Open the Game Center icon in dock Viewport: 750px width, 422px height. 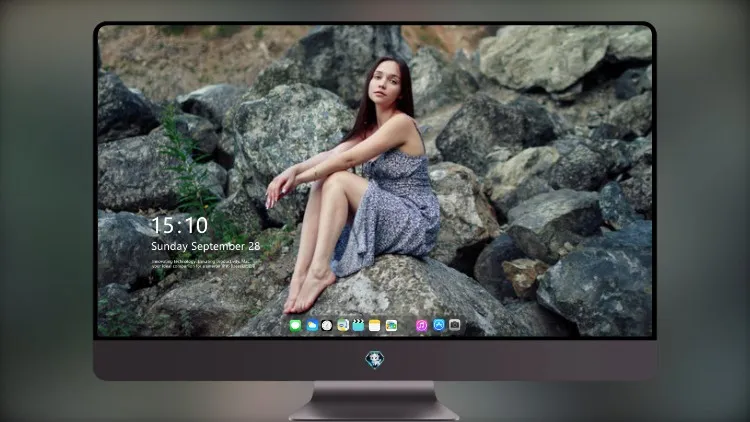(391, 326)
